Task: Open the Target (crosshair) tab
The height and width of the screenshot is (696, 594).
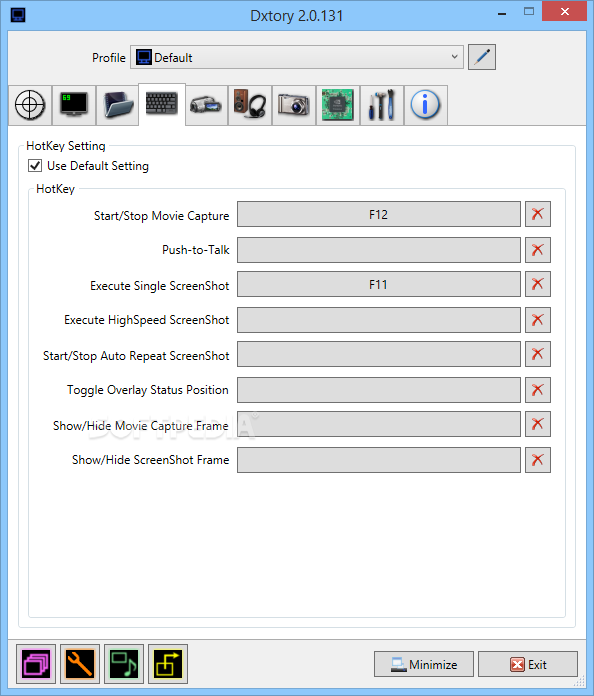Action: click(x=30, y=105)
